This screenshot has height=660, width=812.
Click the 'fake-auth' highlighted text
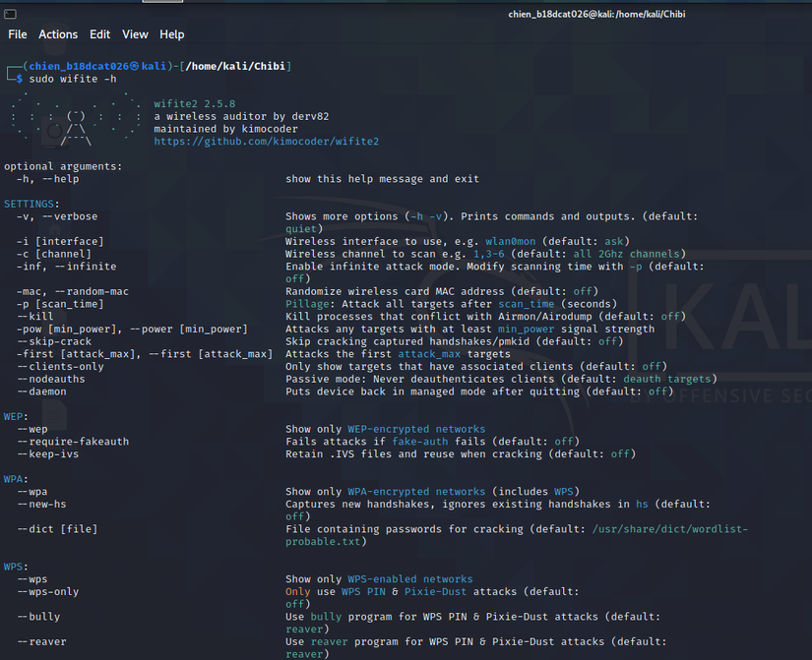tap(420, 442)
